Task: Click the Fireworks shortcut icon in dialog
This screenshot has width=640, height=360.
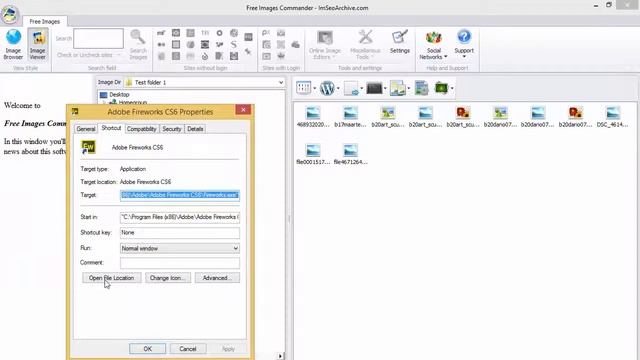Action: pyautogui.click(x=89, y=147)
